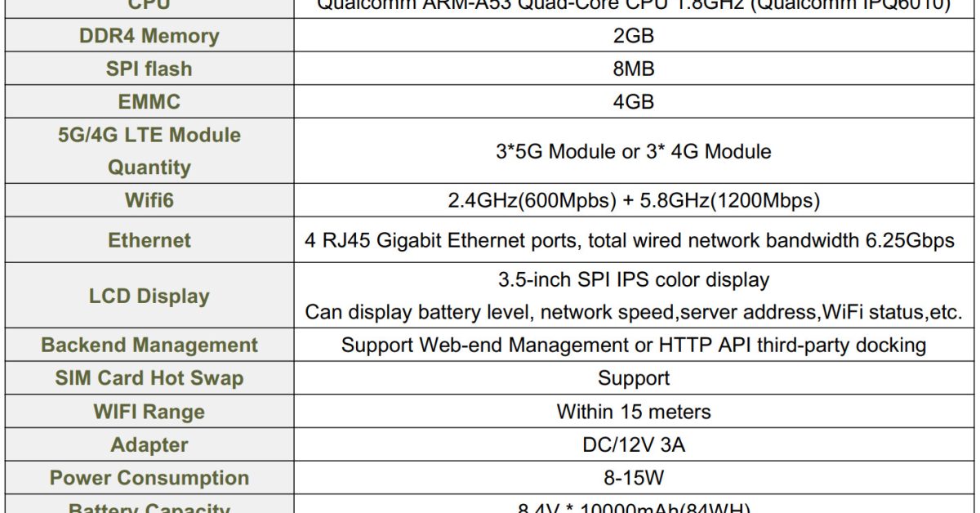Click the DDR4 Memory row label

click(149, 36)
